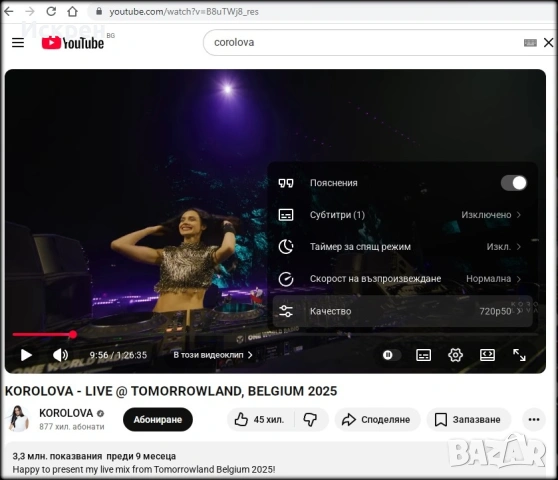Toggle the Пояснения annotations switch
Screen dimensions: 558x480
coord(514,183)
